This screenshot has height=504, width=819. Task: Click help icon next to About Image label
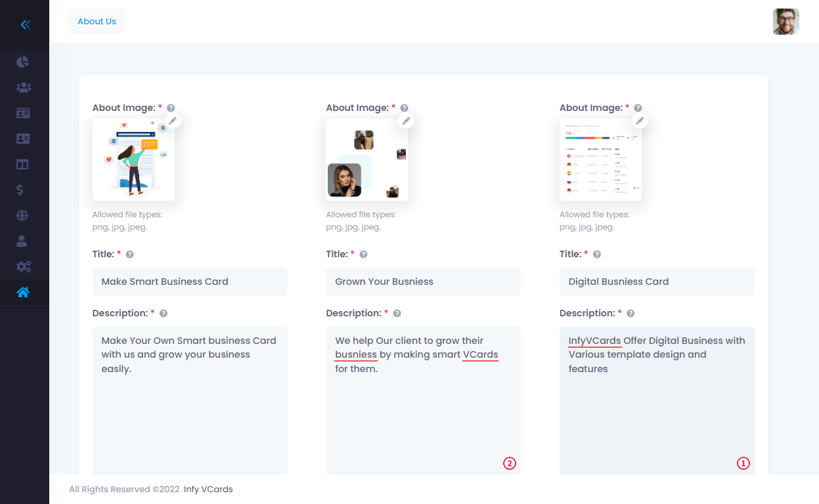click(x=170, y=108)
